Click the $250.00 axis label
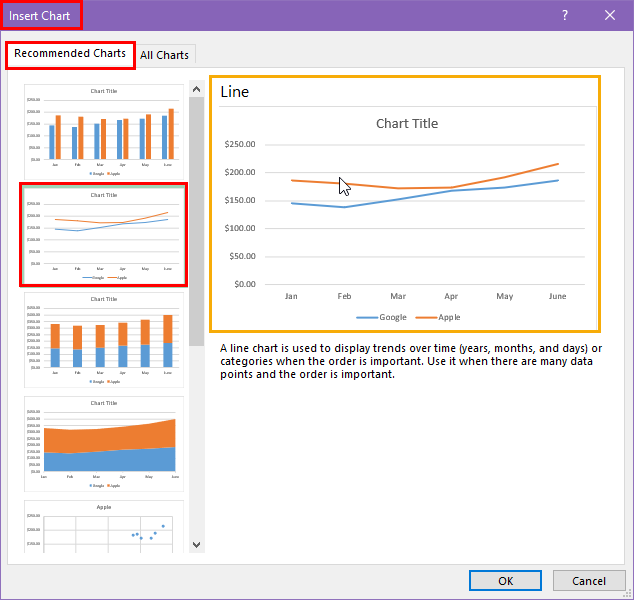 pyautogui.click(x=240, y=144)
